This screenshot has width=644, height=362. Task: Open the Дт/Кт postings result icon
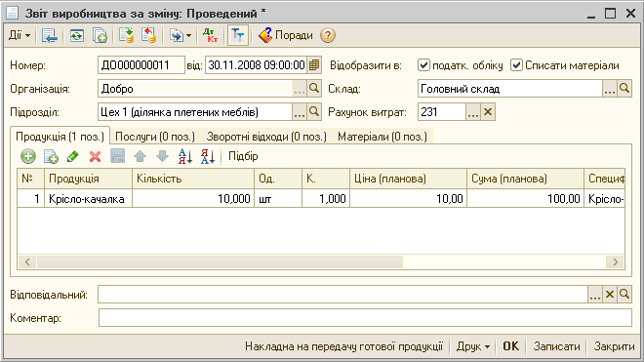coord(211,35)
